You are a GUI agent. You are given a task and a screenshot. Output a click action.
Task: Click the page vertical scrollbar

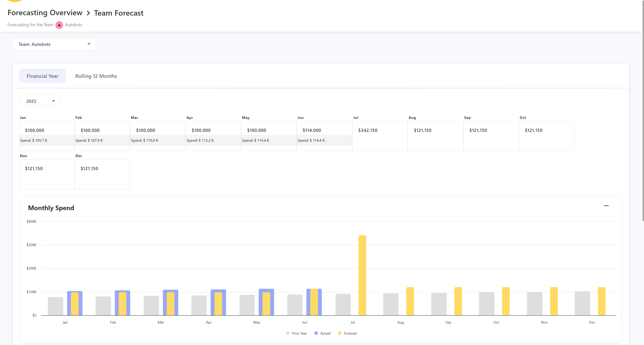(x=643, y=110)
